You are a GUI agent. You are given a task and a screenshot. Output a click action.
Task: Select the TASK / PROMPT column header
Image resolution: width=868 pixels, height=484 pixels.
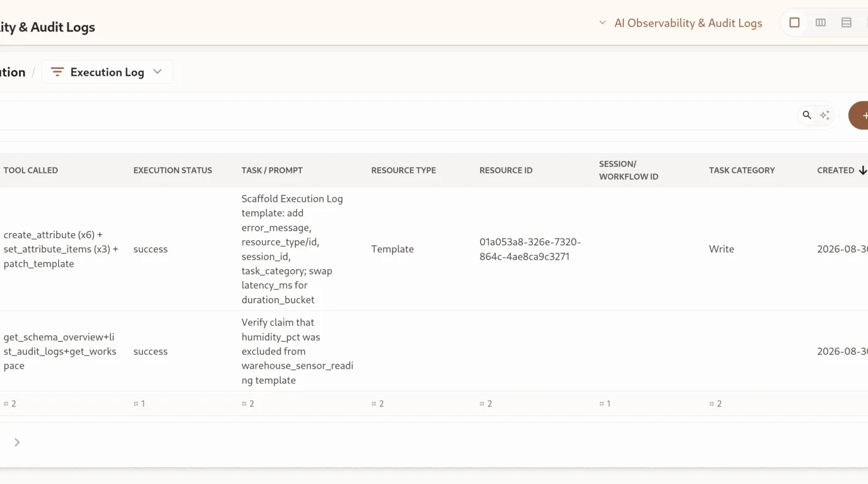click(272, 170)
